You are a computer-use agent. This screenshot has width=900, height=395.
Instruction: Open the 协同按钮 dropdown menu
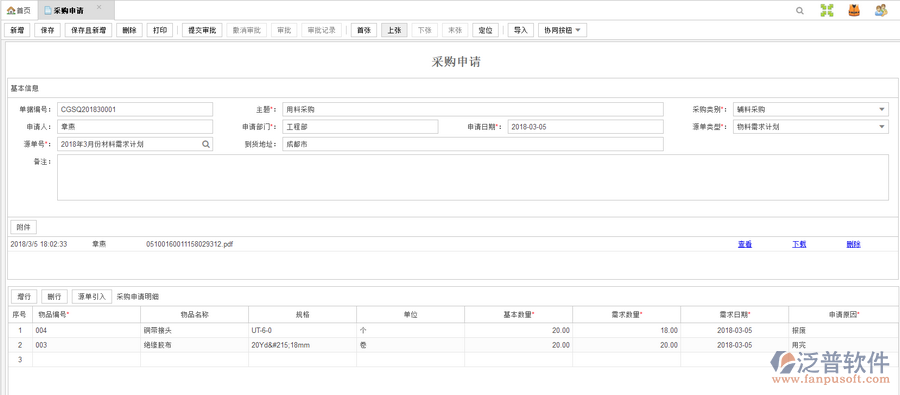pos(562,30)
